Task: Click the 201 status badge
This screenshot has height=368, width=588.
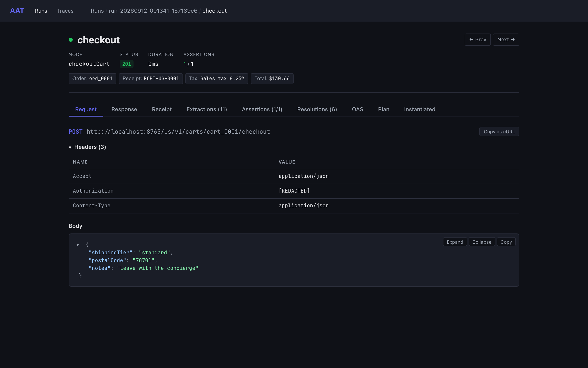Action: click(x=126, y=64)
